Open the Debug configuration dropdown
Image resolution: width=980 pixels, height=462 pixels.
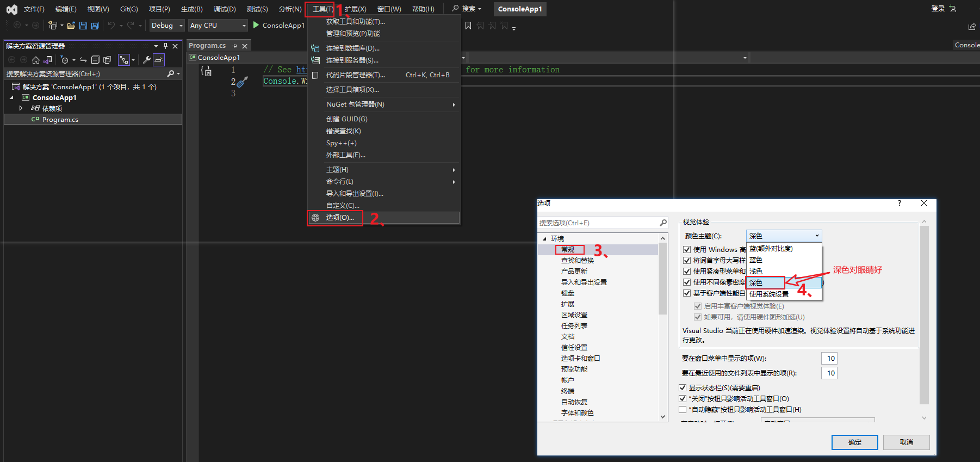(167, 25)
